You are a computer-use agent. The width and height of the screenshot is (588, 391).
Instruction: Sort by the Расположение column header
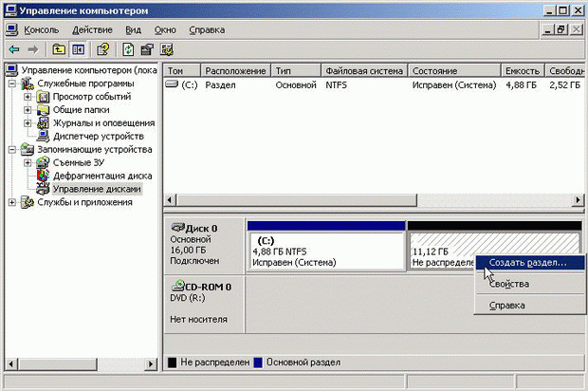pos(235,70)
